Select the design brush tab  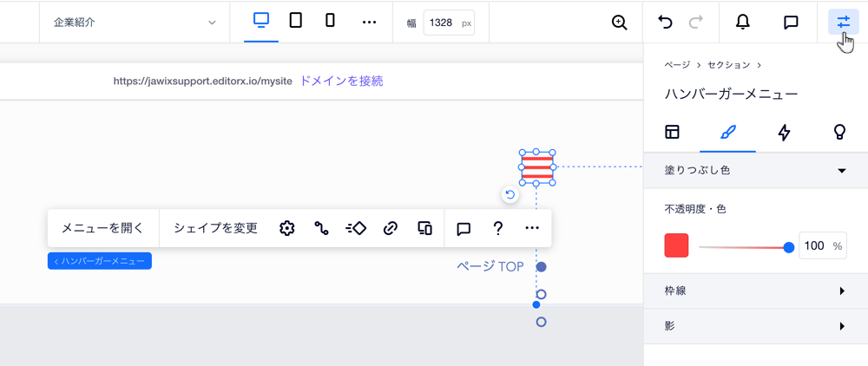click(x=728, y=132)
